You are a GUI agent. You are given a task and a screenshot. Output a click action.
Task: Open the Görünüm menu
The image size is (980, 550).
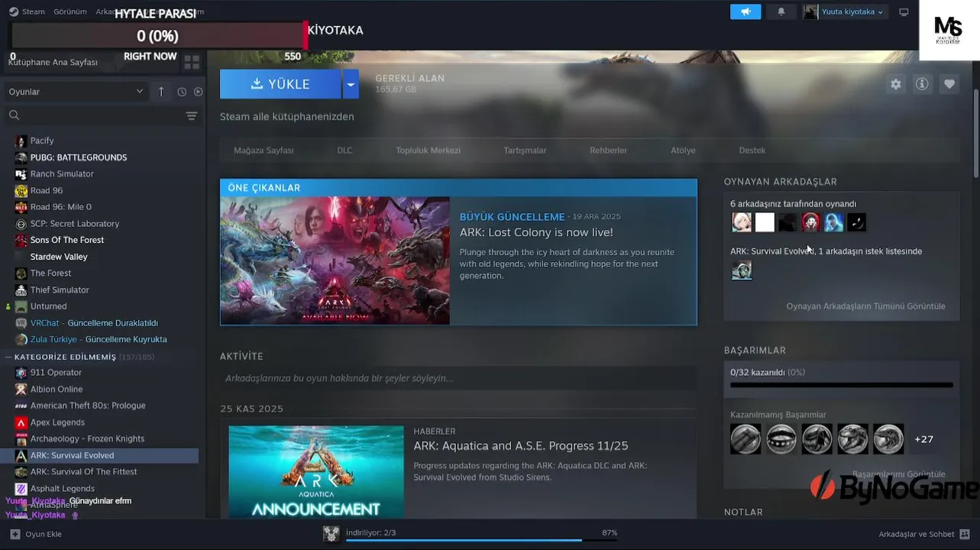point(70,11)
